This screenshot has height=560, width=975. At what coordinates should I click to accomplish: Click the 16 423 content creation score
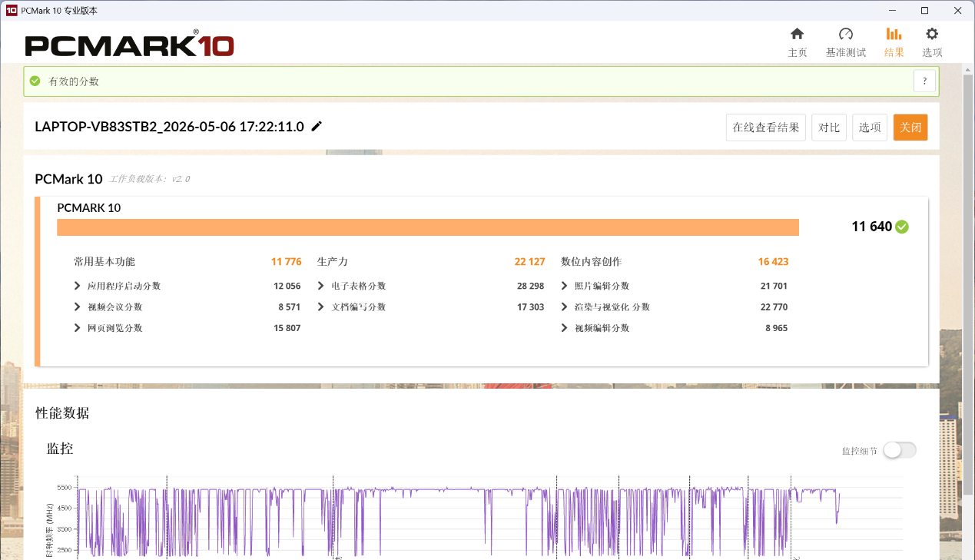click(x=773, y=262)
